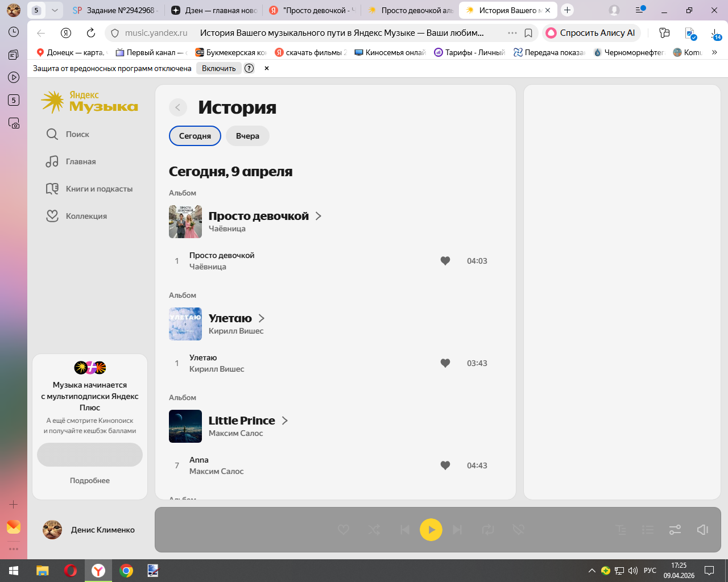The height and width of the screenshot is (582, 728).
Task: Skip to next track in player
Action: point(457,530)
